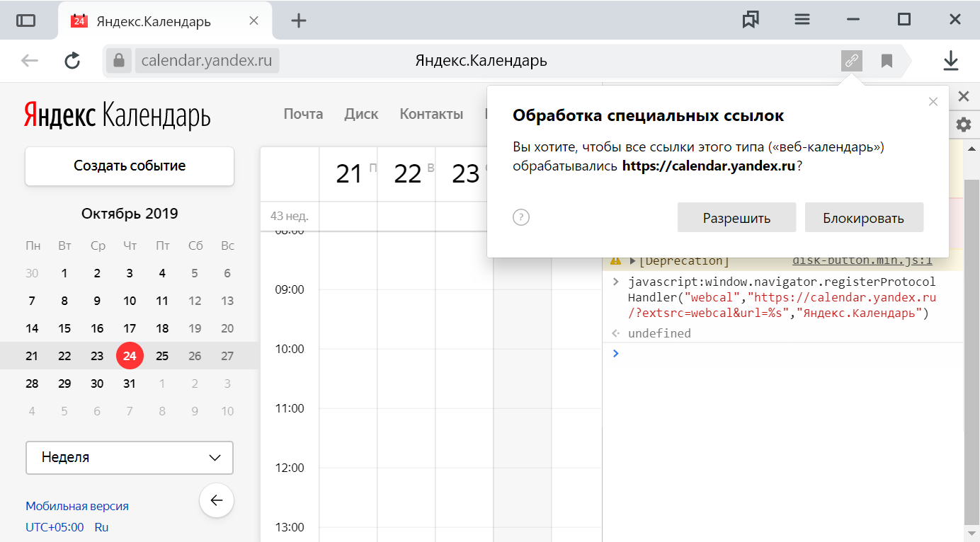
Task: Collapse the sidebar with the arrow button
Action: pos(217,500)
